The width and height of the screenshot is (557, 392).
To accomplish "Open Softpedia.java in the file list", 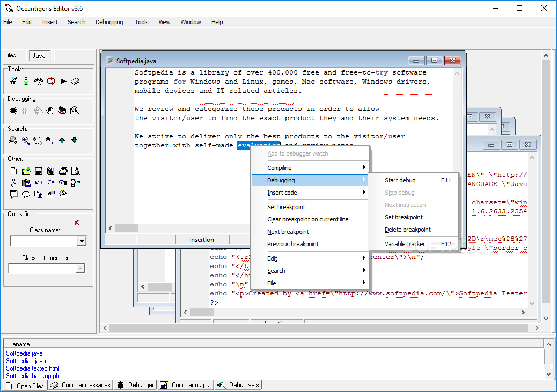I will pyautogui.click(x=24, y=353).
